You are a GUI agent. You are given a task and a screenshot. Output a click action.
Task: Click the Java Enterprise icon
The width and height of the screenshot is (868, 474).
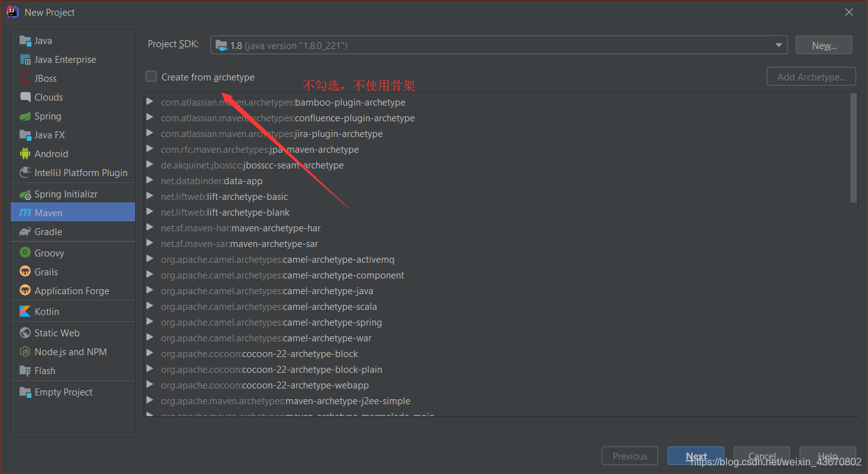(25, 60)
